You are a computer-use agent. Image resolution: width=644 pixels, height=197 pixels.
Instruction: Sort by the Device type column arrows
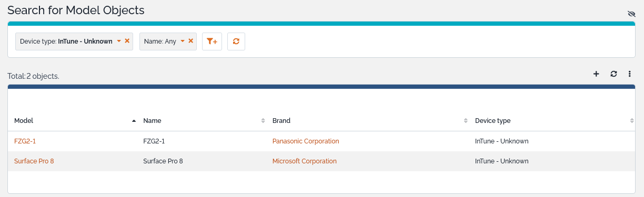tap(631, 121)
